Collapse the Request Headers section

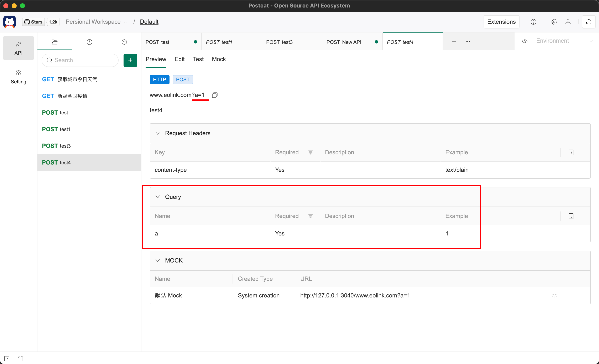click(x=157, y=133)
